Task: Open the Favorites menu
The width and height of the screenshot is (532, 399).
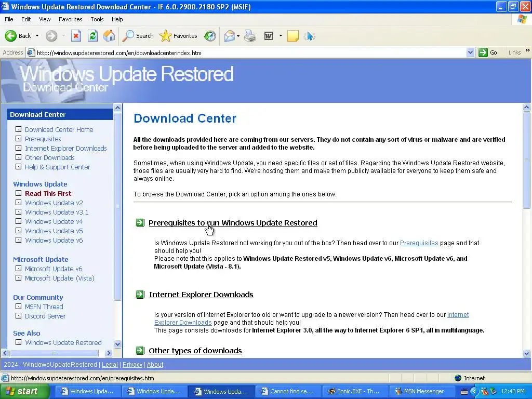Action: pyautogui.click(x=70, y=19)
